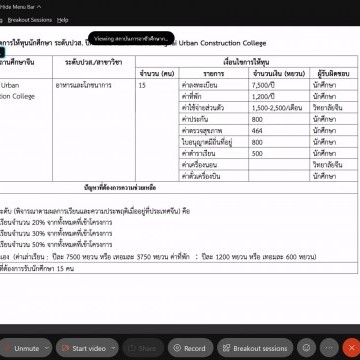The width and height of the screenshot is (360, 360).
Task: Open the reactions smiley icon
Action: click(x=306, y=348)
